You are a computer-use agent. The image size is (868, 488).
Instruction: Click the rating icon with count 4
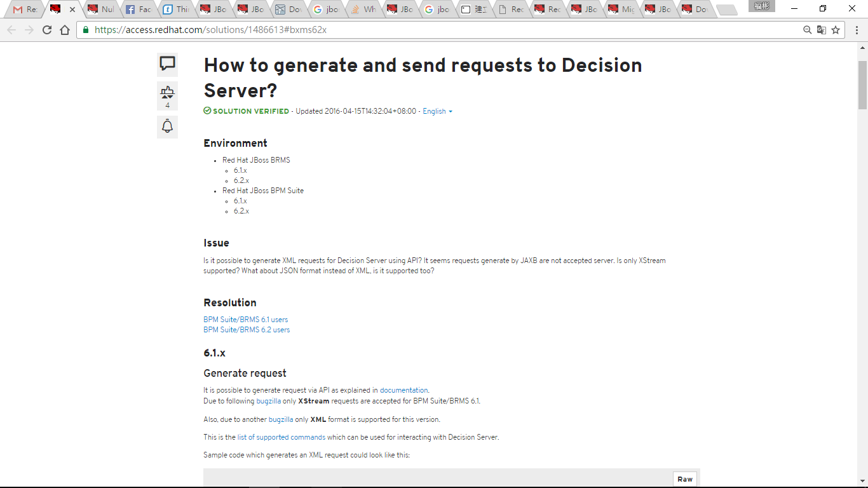(x=167, y=95)
